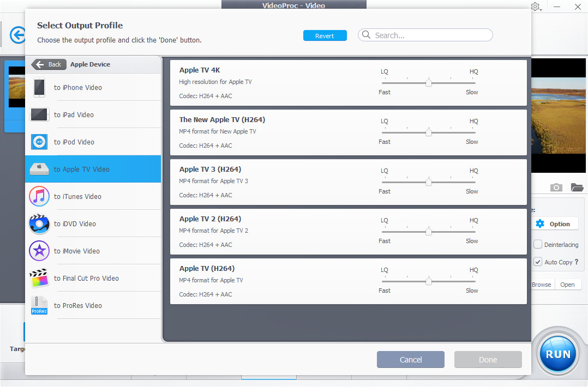Select the Apple TV 2 (H264) profile title
The height and width of the screenshot is (387, 588).
coord(210,219)
